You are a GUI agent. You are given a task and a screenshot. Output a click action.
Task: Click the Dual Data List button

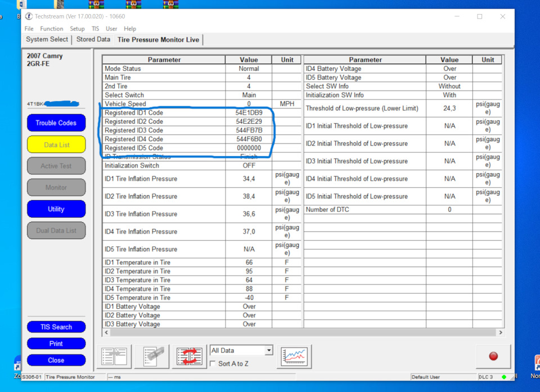point(56,231)
